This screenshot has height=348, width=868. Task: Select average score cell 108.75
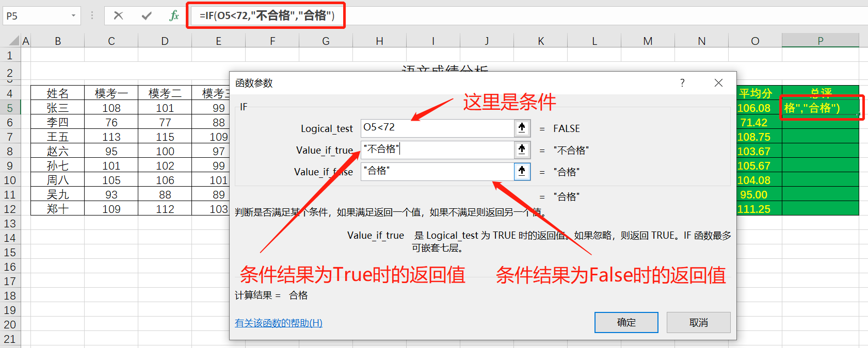click(x=759, y=137)
